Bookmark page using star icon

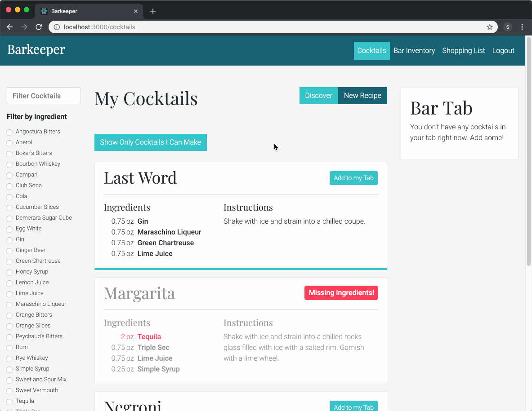pyautogui.click(x=490, y=27)
